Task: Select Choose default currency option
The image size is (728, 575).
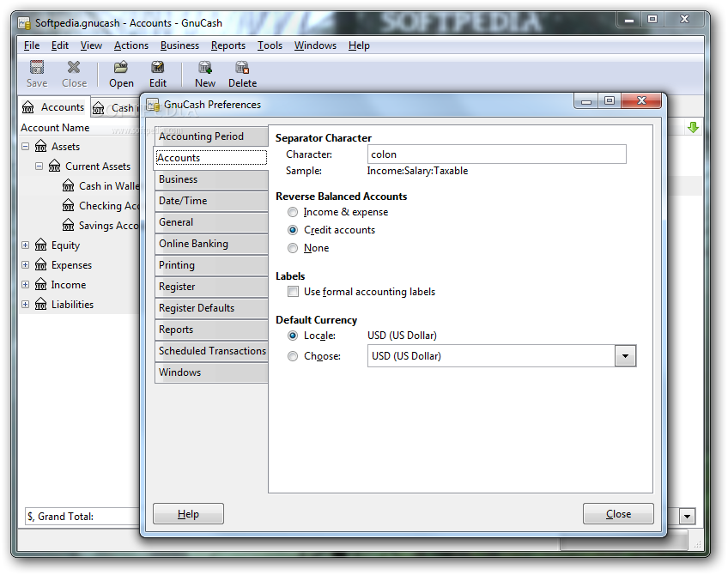Action: point(293,356)
